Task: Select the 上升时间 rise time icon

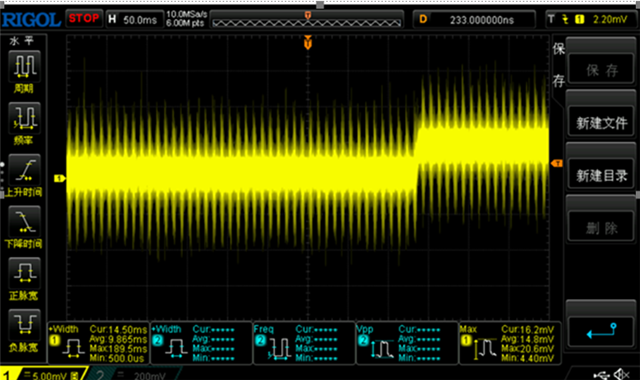Action: 24,170
